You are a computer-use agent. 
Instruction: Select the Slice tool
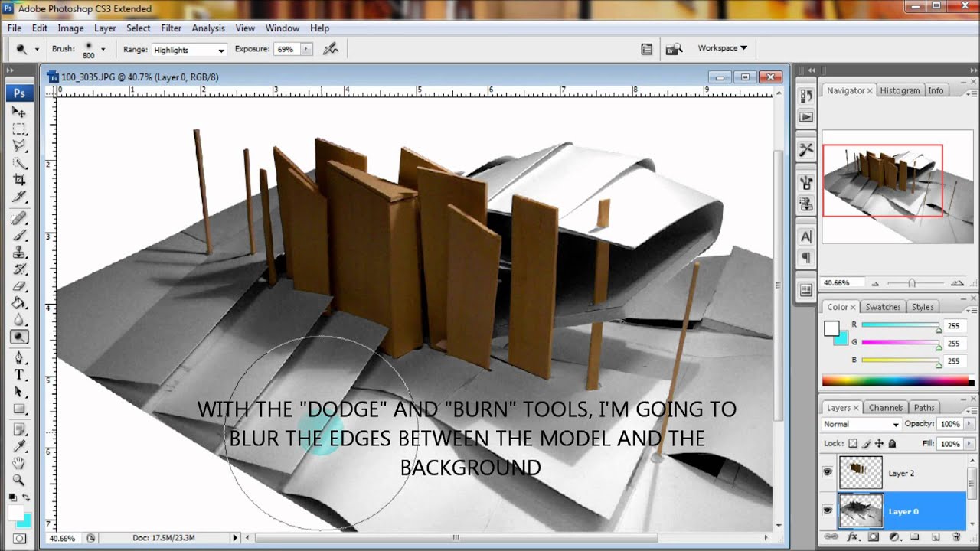tap(19, 197)
